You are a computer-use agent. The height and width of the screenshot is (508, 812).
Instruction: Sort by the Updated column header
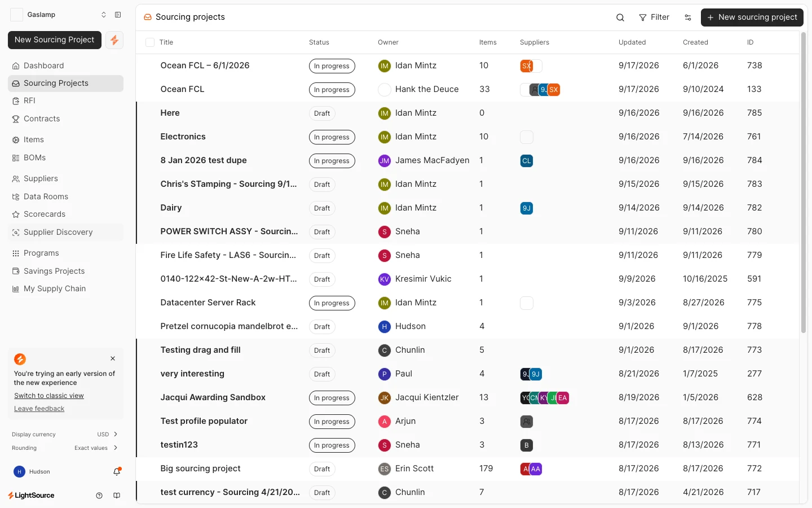click(632, 42)
